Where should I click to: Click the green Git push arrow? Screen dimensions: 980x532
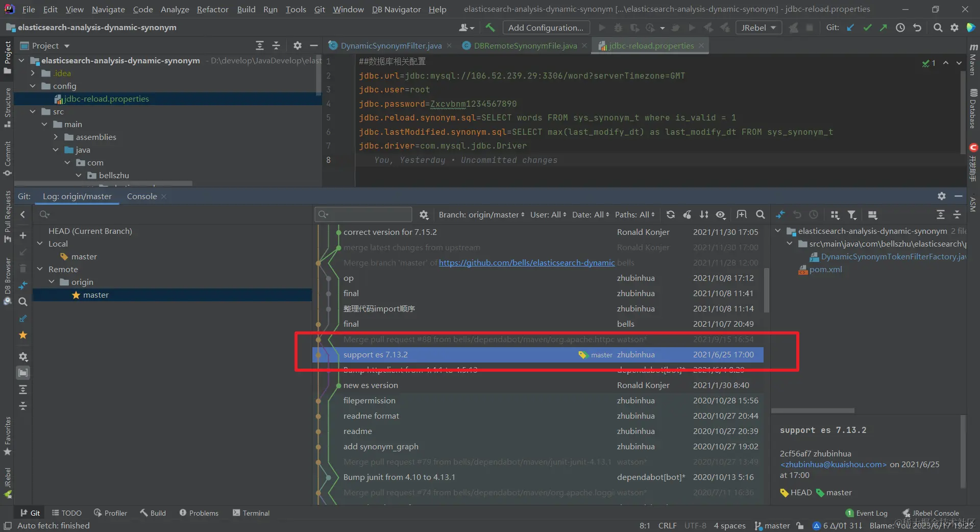point(884,28)
